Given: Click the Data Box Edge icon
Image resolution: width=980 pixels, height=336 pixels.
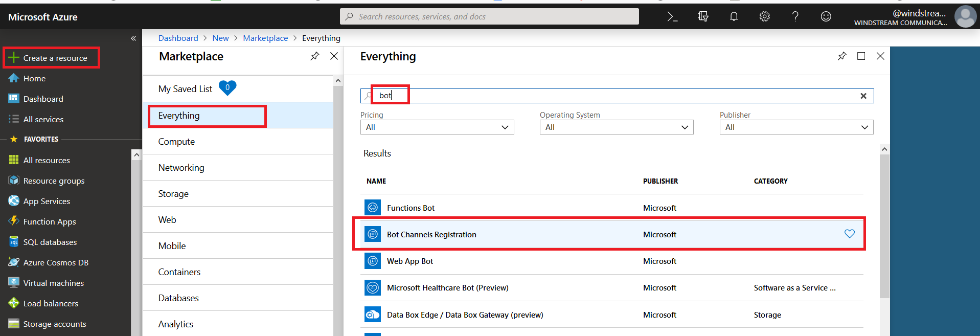Looking at the screenshot, I should point(373,315).
